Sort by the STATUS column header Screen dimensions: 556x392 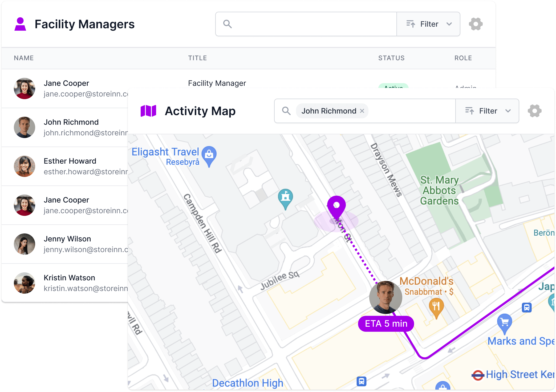(x=391, y=58)
